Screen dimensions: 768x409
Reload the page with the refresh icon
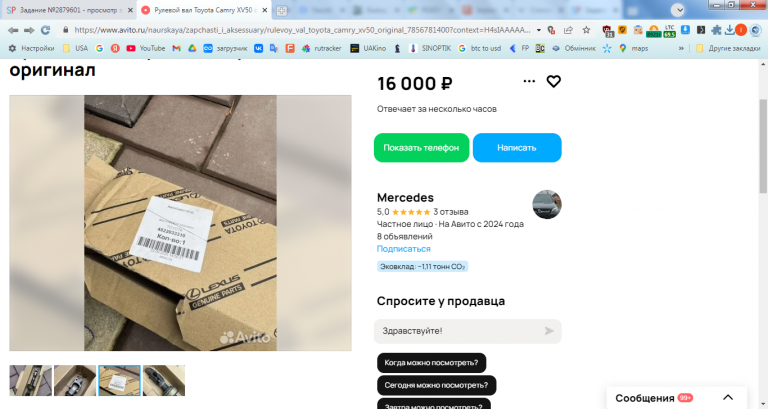coord(46,30)
